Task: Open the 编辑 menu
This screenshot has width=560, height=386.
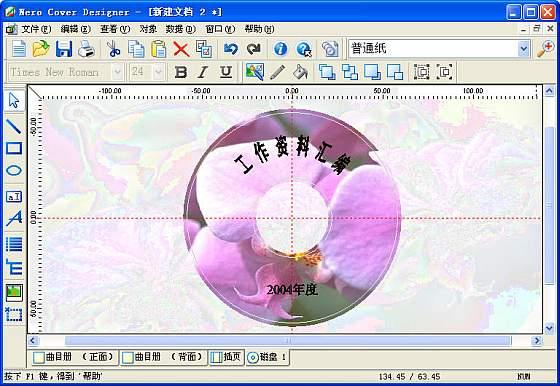Action: pos(75,29)
